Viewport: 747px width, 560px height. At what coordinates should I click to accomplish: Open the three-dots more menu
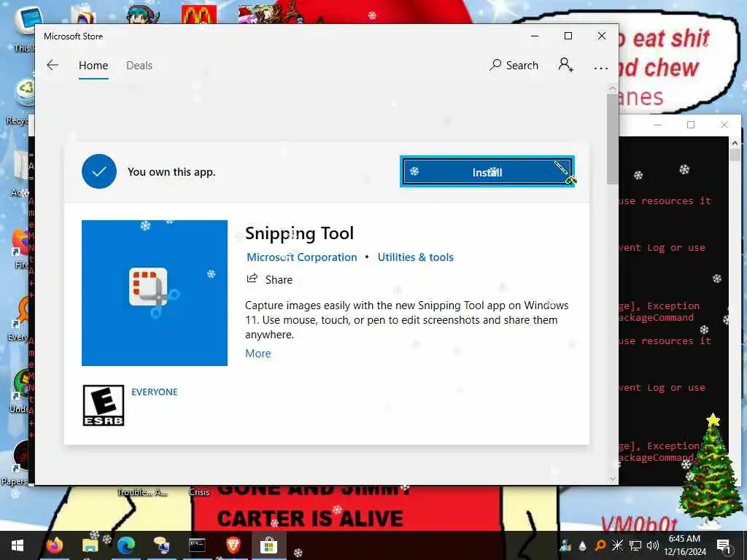pyautogui.click(x=601, y=67)
